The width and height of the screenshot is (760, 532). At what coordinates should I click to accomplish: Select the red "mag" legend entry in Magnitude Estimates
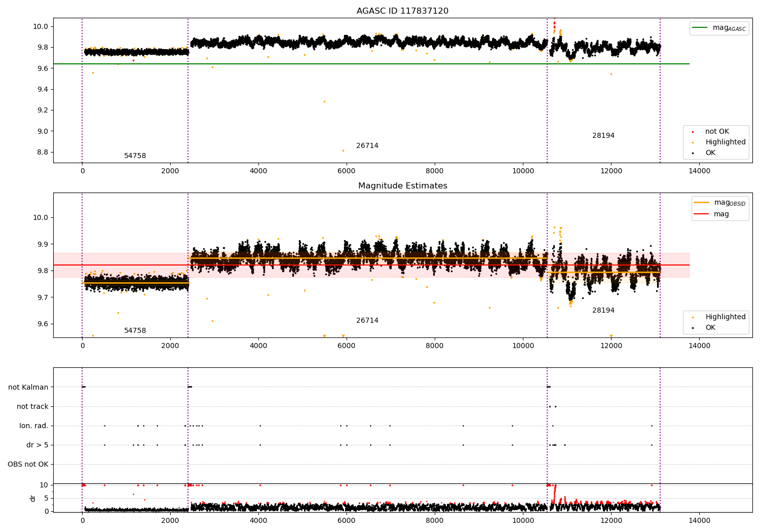[721, 214]
